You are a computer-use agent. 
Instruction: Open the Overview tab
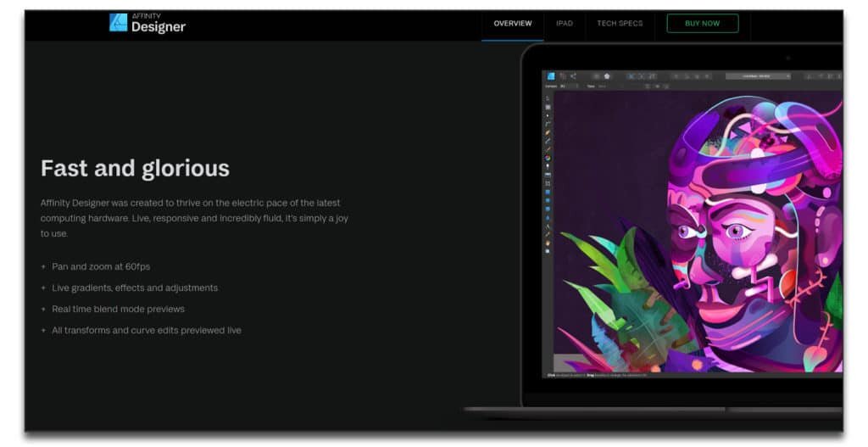(513, 23)
